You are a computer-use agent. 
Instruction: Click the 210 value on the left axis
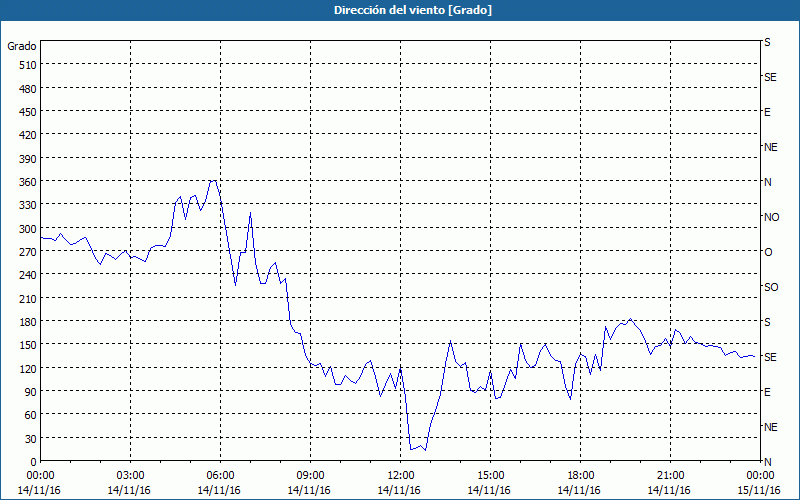tap(27, 298)
